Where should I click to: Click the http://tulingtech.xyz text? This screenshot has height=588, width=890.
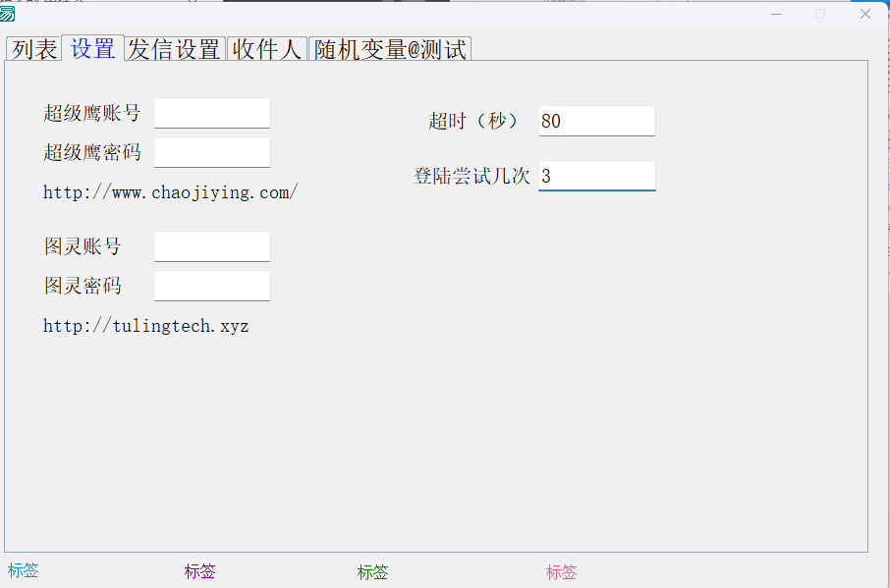click(x=145, y=326)
